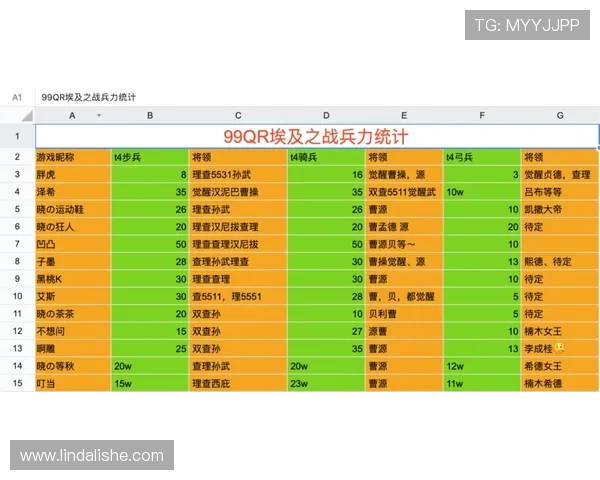Select the 胖虎 name cell

[73, 175]
